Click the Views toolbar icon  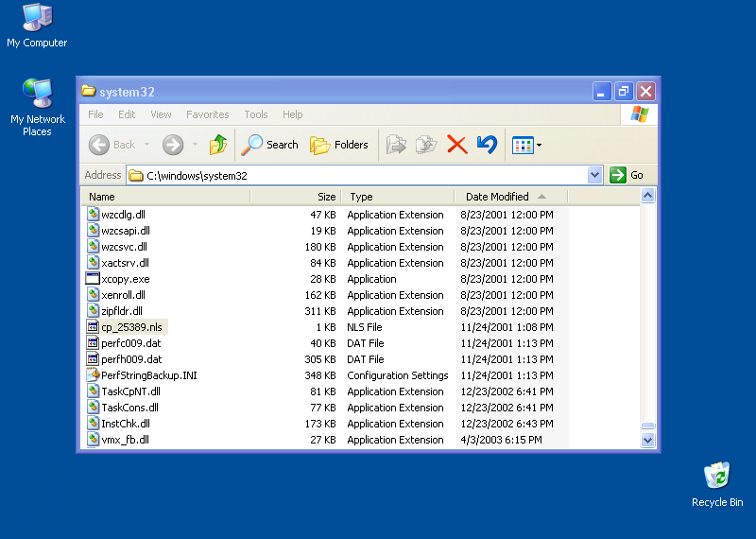(523, 145)
